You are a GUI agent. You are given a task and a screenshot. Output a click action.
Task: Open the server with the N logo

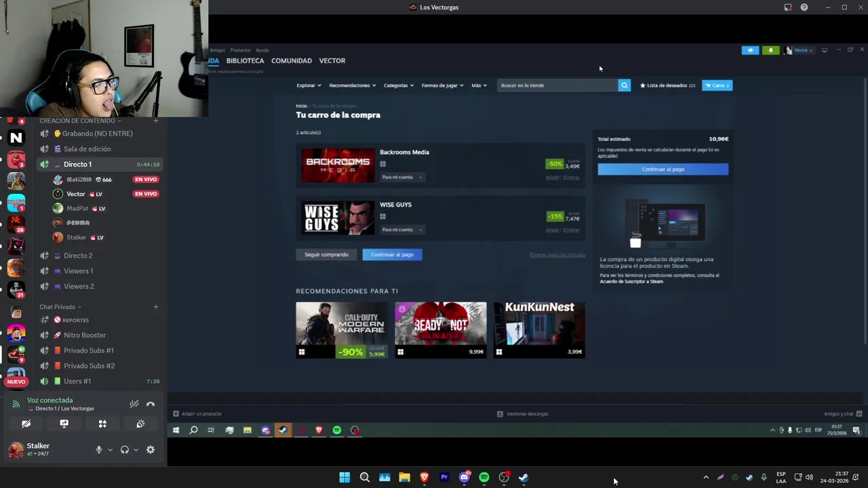coord(16,138)
